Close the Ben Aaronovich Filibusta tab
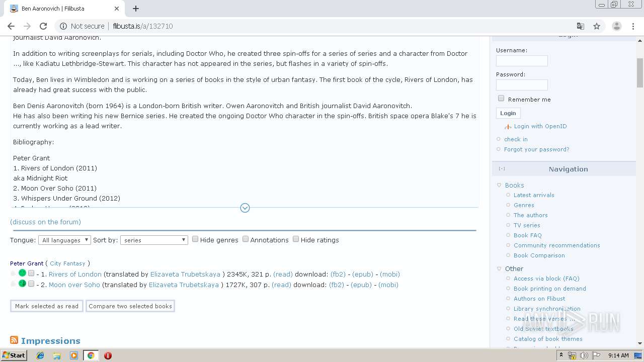 click(x=117, y=9)
